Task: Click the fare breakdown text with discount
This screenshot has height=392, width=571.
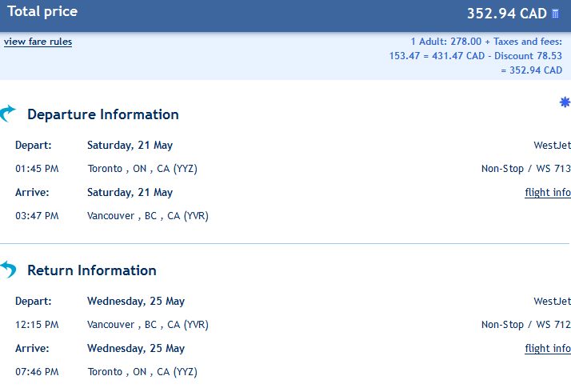Action: (x=476, y=56)
